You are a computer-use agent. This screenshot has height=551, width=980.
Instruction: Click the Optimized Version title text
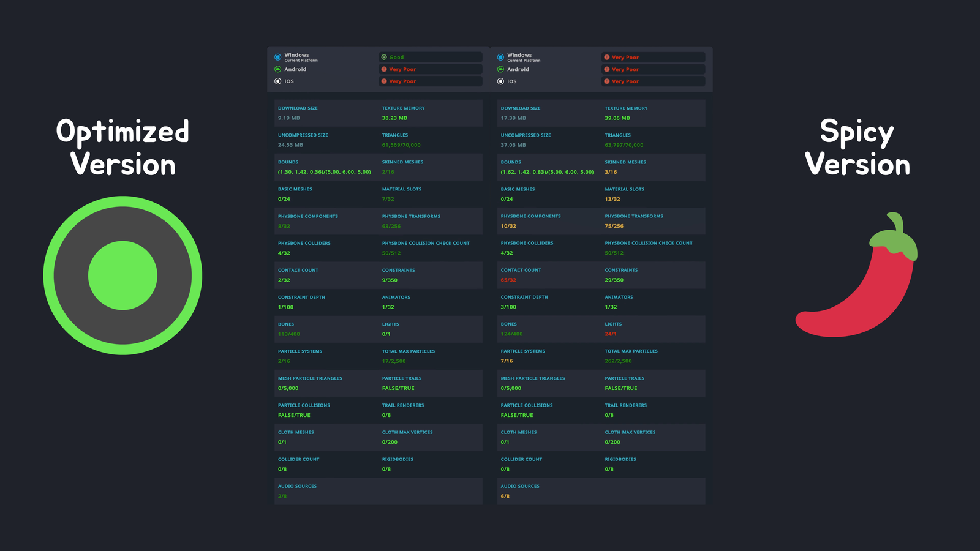click(x=123, y=148)
